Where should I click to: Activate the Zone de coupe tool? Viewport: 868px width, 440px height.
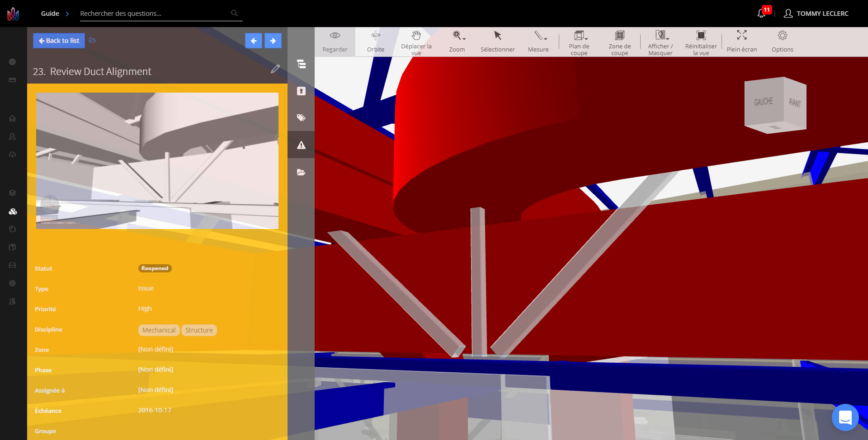620,42
